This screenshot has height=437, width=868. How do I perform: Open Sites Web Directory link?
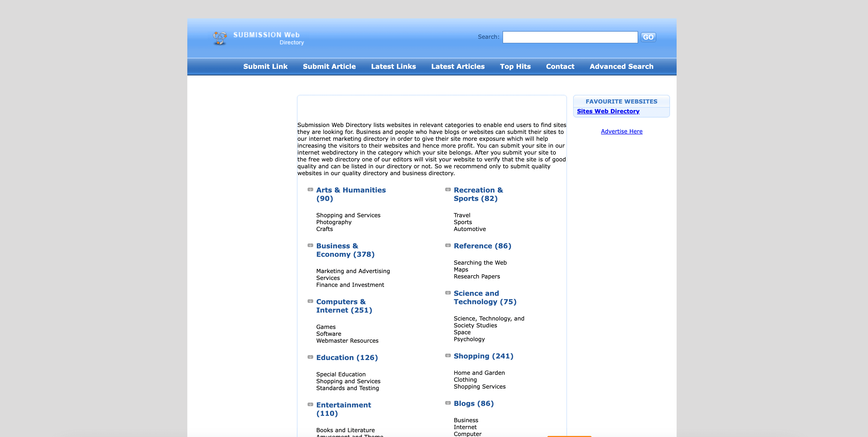(608, 111)
